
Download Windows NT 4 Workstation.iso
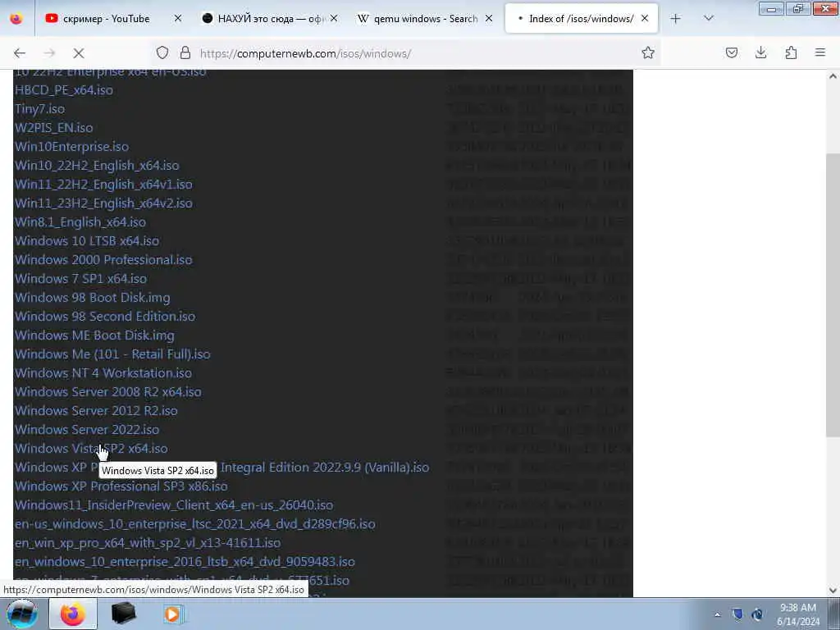(x=103, y=373)
